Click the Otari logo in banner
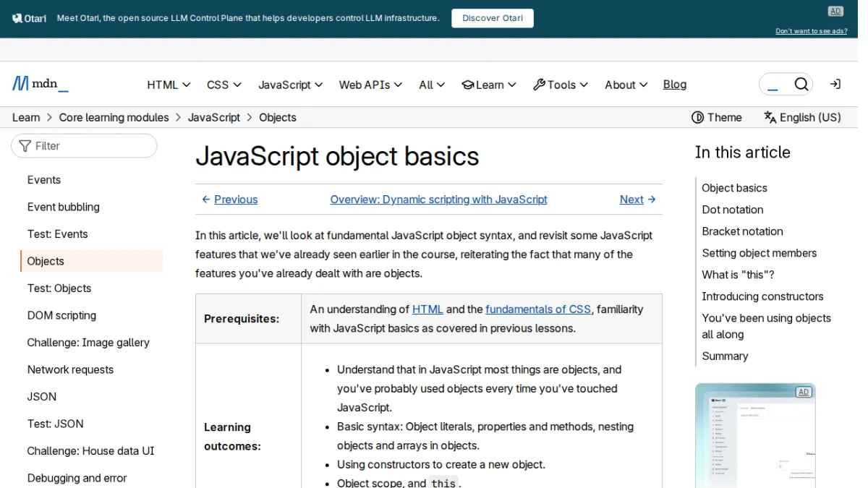868x488 pixels. [30, 18]
